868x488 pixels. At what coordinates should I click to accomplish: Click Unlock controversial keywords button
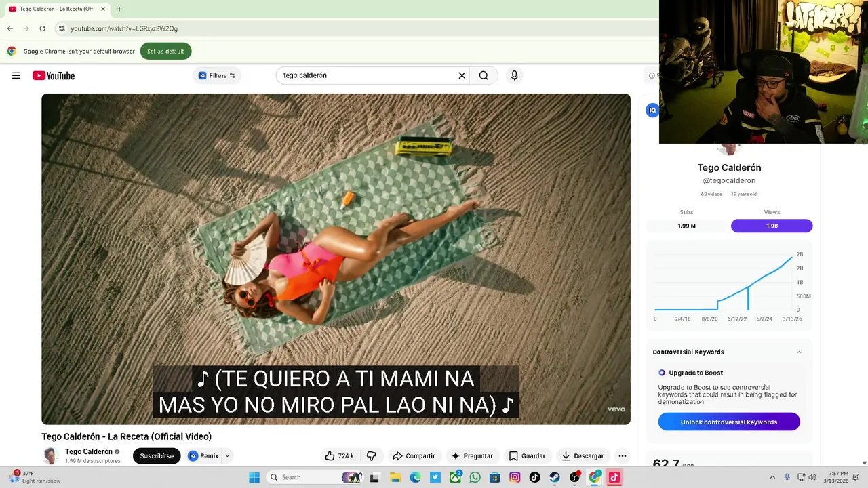tap(729, 422)
